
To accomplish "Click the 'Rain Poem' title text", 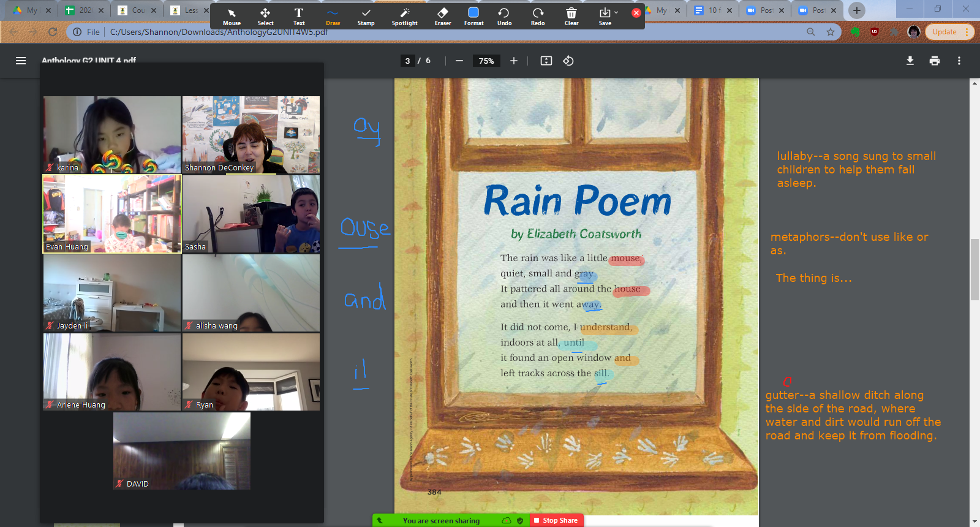I will coord(577,201).
